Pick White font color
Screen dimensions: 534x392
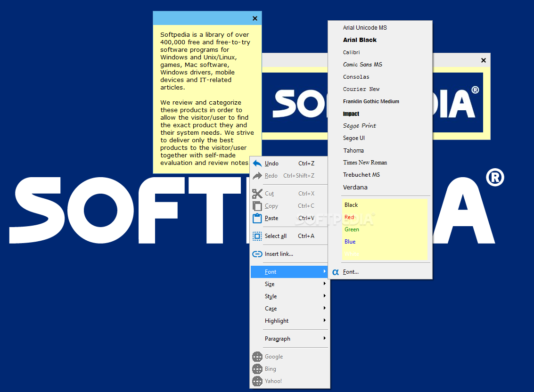(385, 254)
